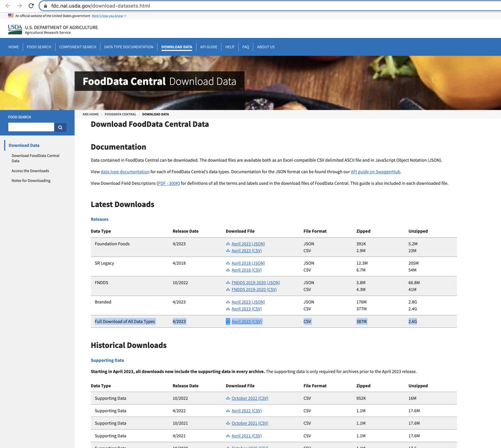Click the Foundation Foods data type cell

click(x=112, y=244)
